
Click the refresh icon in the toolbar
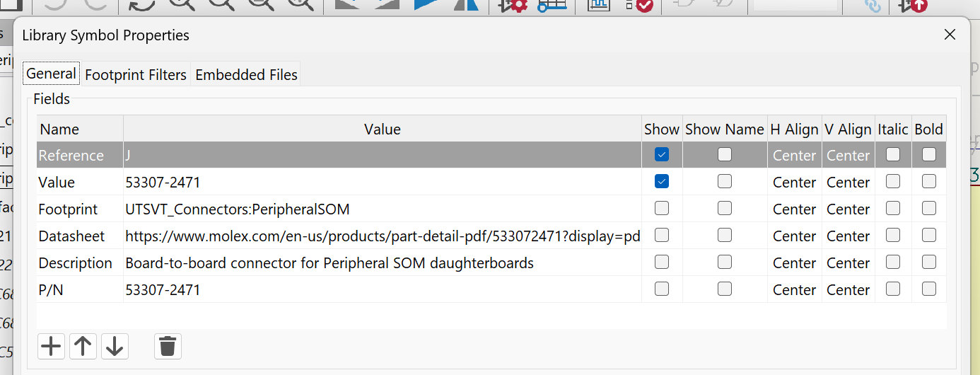[x=141, y=6]
